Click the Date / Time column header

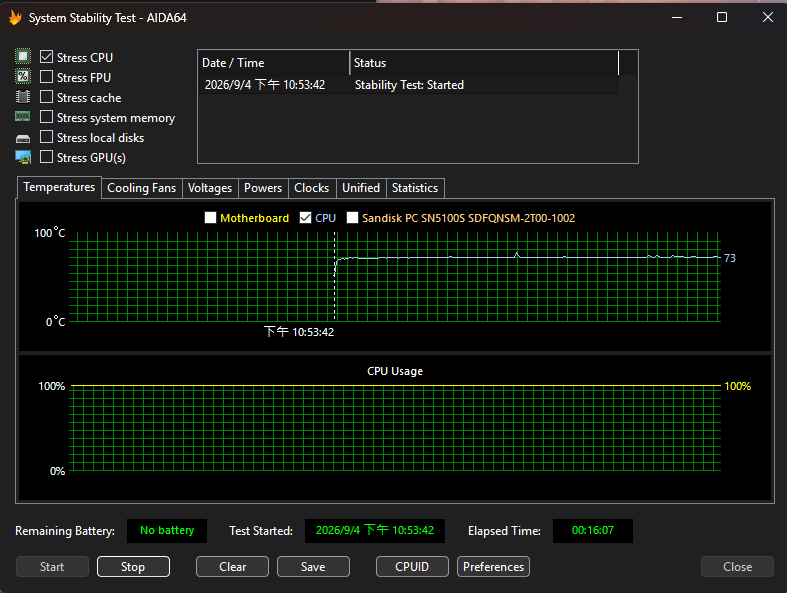coord(274,63)
